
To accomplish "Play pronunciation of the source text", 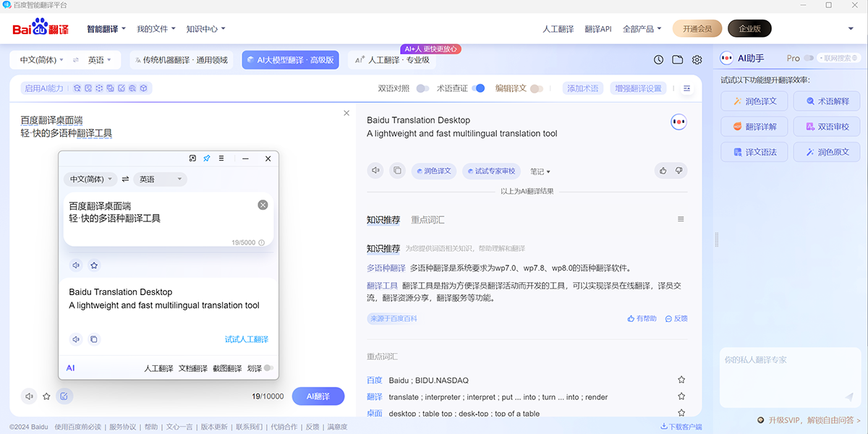I will coord(76,265).
